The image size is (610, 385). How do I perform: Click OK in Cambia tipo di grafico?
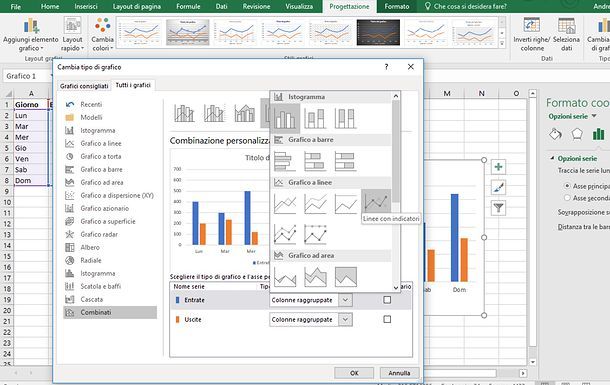[354, 373]
